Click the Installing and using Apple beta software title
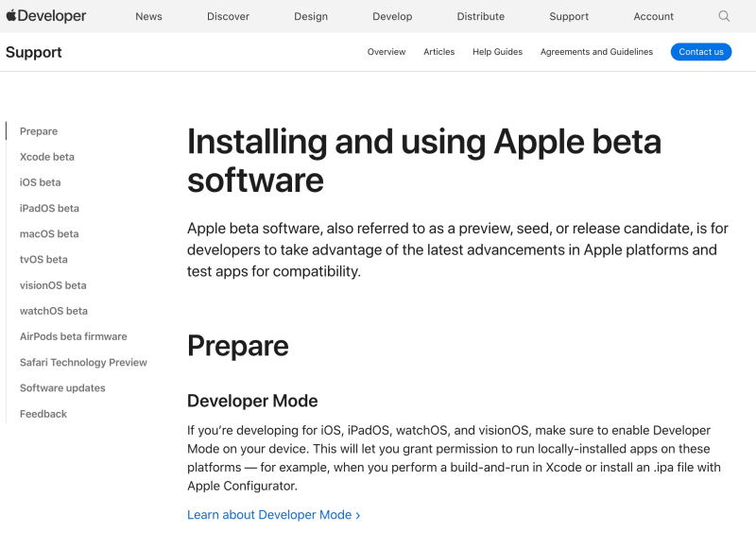The image size is (756, 549). (x=423, y=161)
